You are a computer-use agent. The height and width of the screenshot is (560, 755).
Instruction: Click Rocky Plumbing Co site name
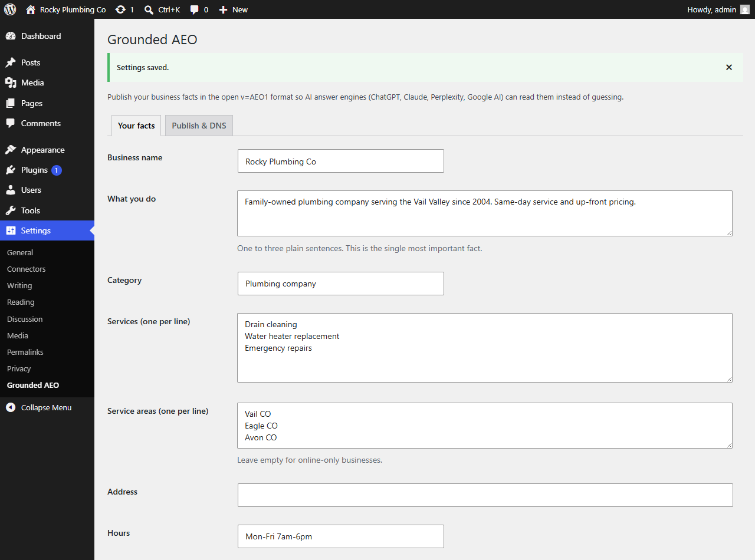(73, 9)
